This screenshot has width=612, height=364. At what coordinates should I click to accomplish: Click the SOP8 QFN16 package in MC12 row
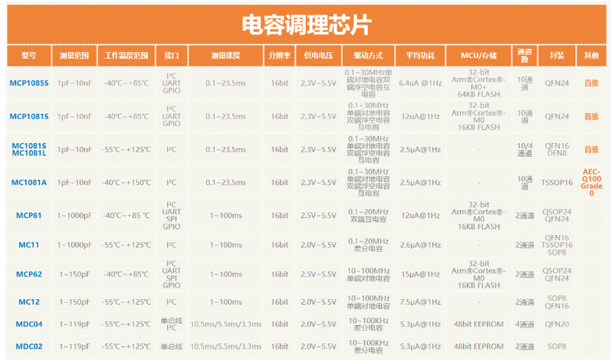[556, 302]
